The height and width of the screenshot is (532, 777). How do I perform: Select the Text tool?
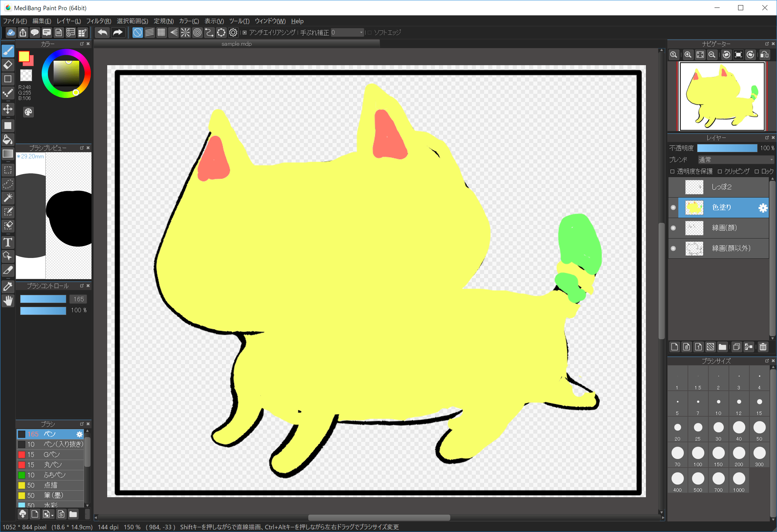pyautogui.click(x=8, y=243)
